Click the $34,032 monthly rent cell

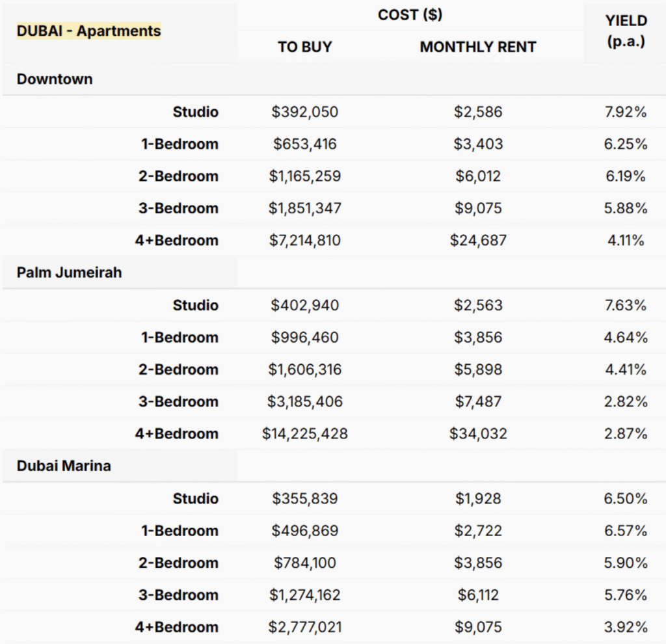pos(478,434)
